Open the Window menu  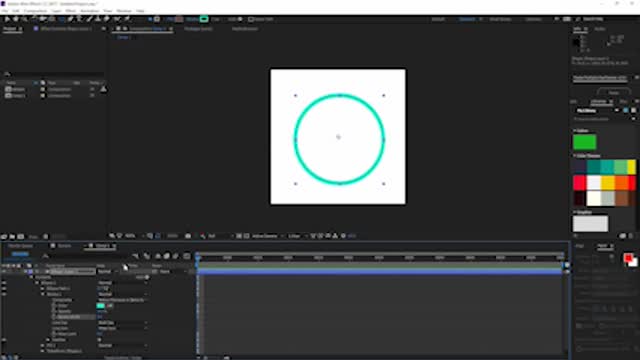click(x=124, y=11)
